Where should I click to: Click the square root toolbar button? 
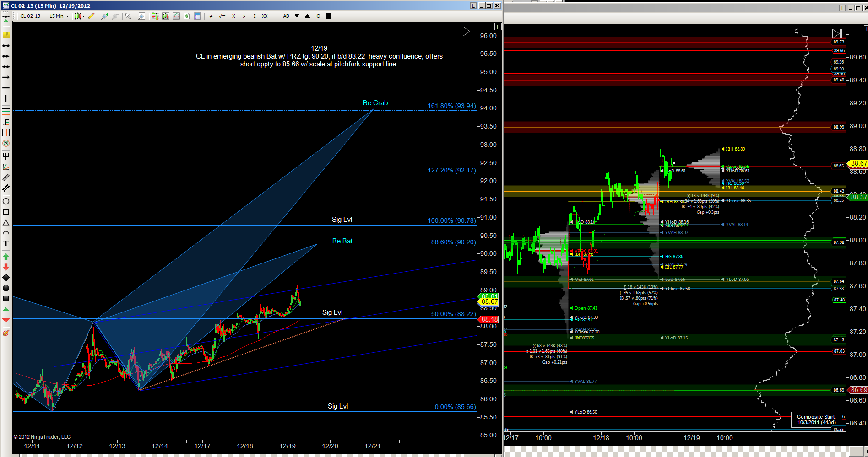(222, 16)
